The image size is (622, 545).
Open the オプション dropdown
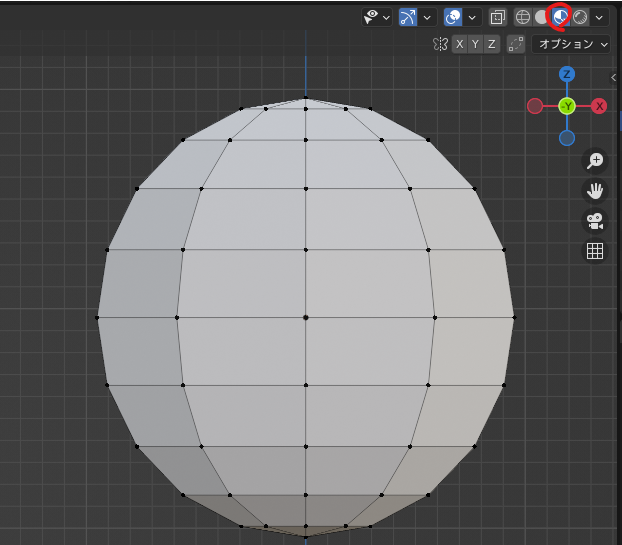(x=570, y=44)
